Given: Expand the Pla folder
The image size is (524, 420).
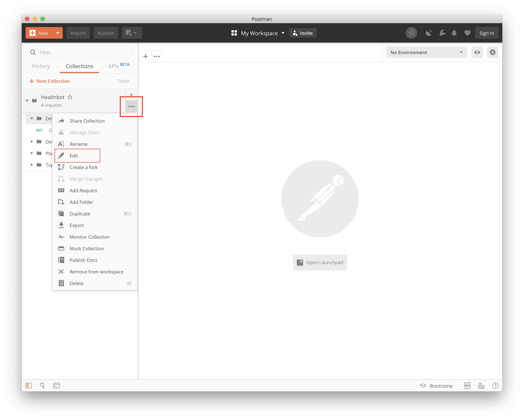Looking at the screenshot, I should pyautogui.click(x=32, y=153).
